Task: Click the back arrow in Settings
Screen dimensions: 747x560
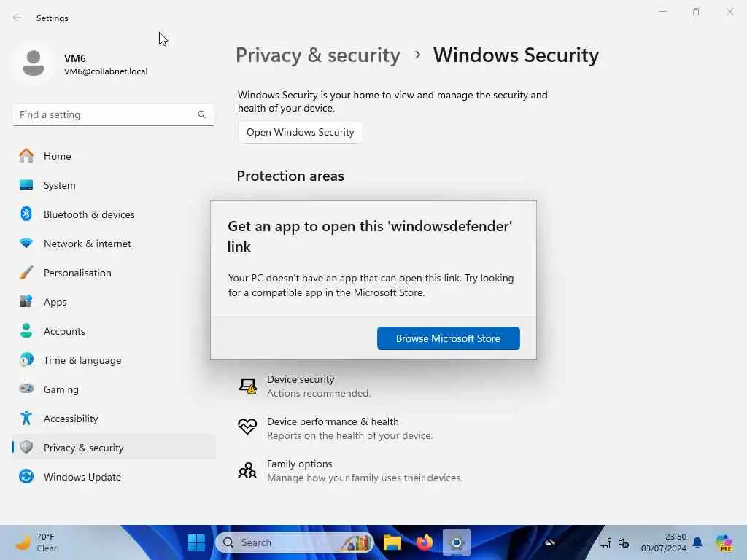Action: 17,17
